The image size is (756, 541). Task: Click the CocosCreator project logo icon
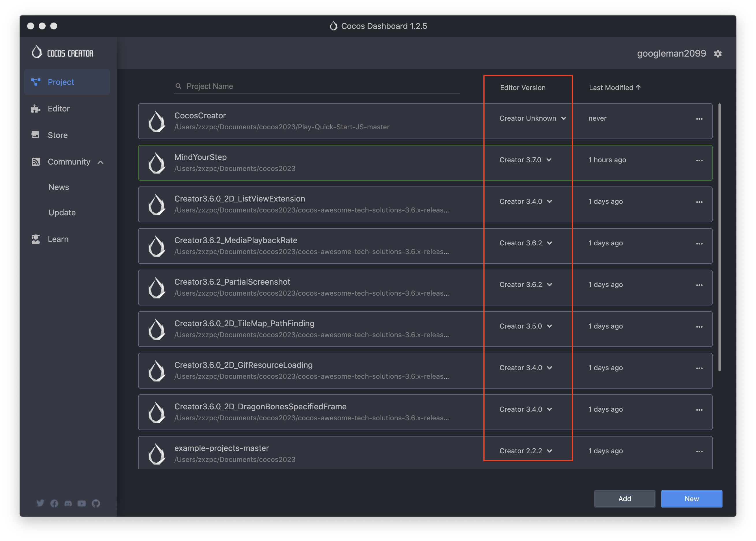[x=157, y=121]
